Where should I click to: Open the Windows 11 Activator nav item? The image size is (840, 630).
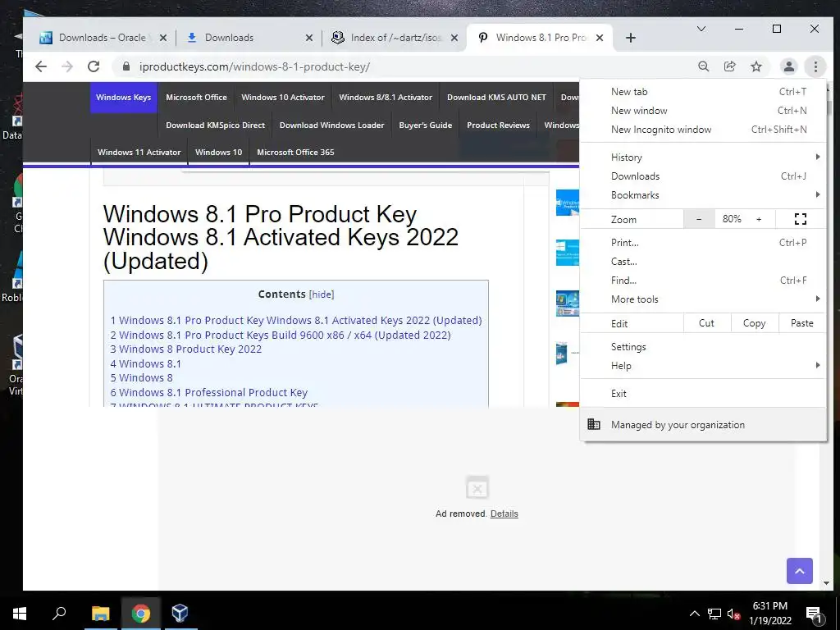pos(139,152)
